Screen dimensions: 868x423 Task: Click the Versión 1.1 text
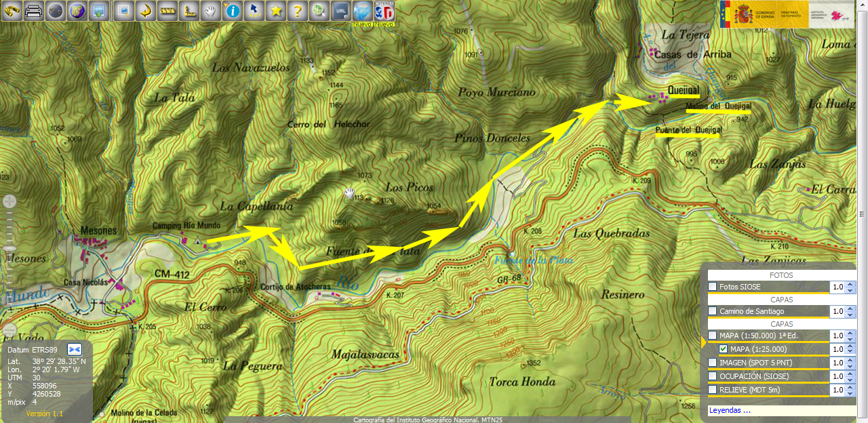pyautogui.click(x=45, y=414)
